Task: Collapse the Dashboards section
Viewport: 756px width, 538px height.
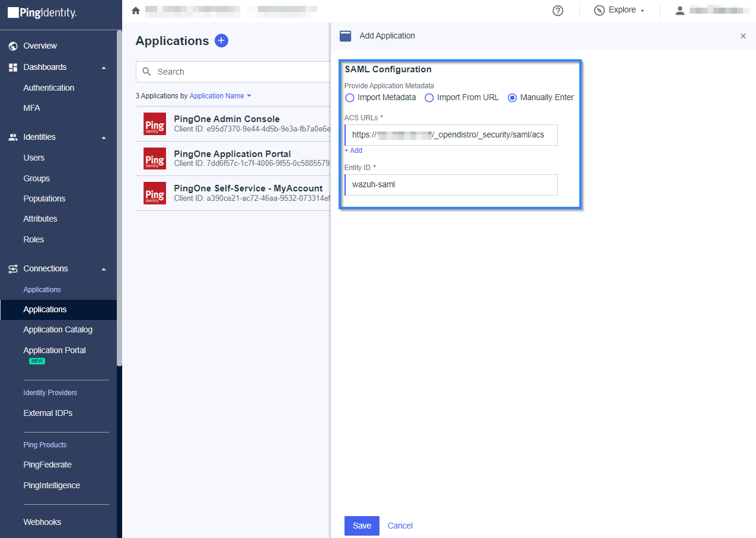Action: [x=104, y=68]
